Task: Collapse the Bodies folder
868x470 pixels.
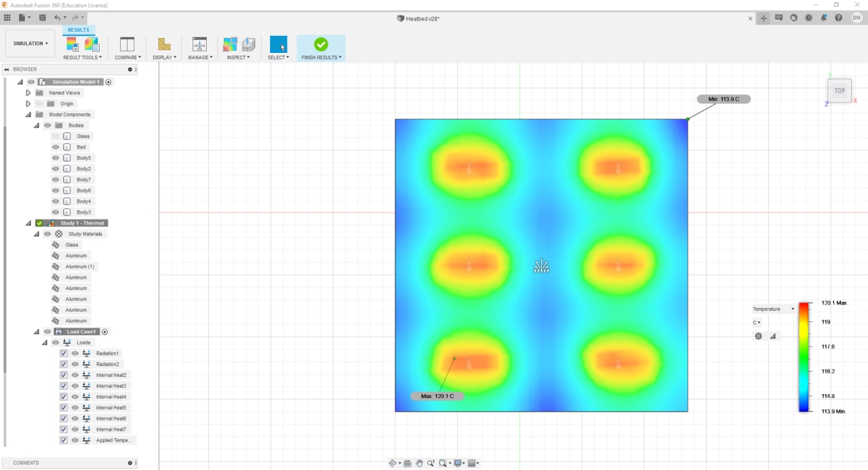Action: point(37,125)
